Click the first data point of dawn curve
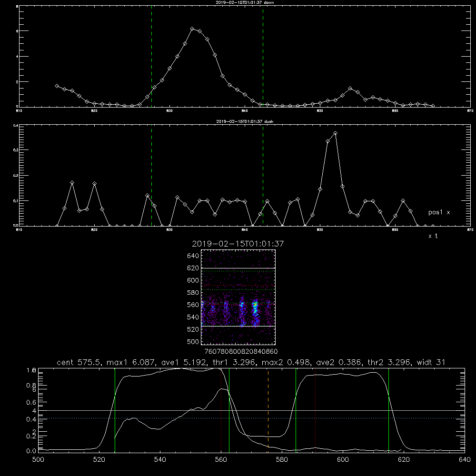 tap(57, 86)
